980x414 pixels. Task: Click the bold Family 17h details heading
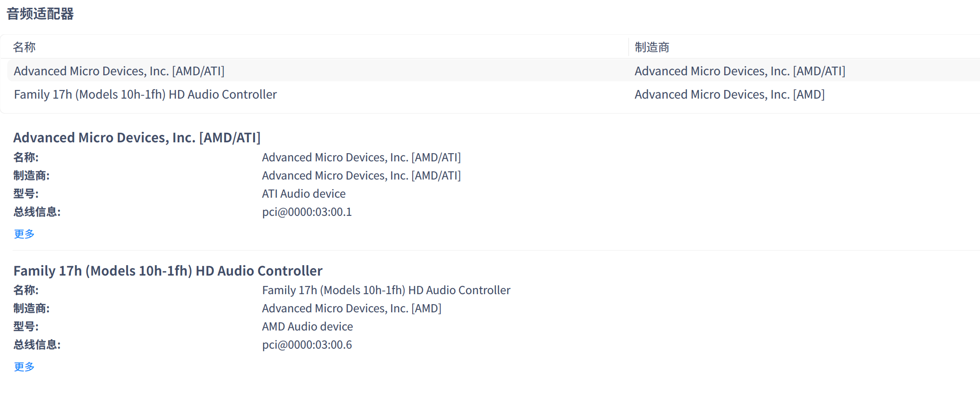(x=168, y=271)
